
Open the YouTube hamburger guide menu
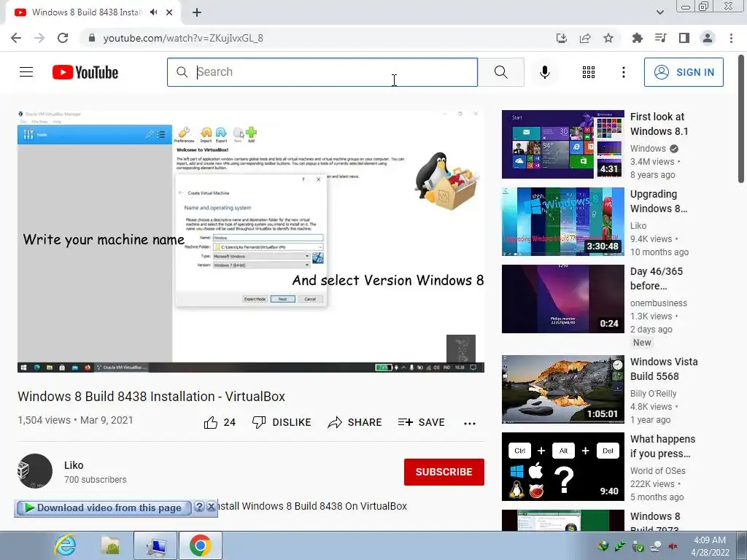point(26,72)
